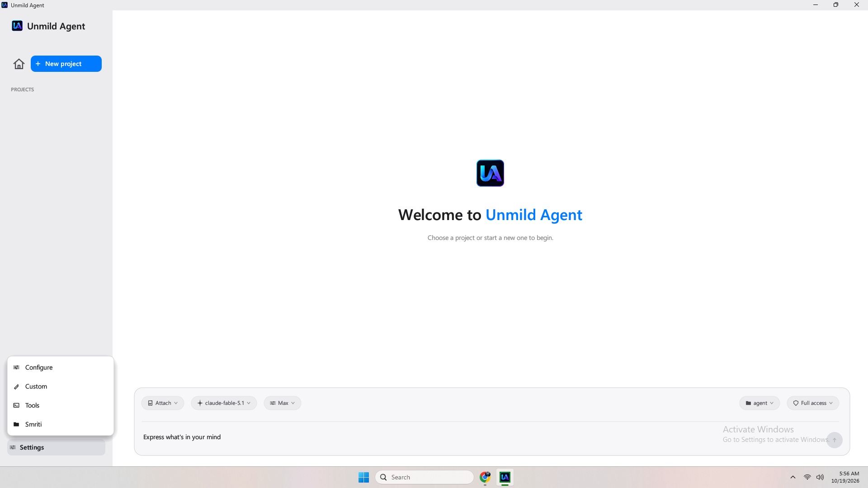Click the taskbar Search box
Image resolution: width=868 pixels, height=488 pixels.
pos(424,477)
